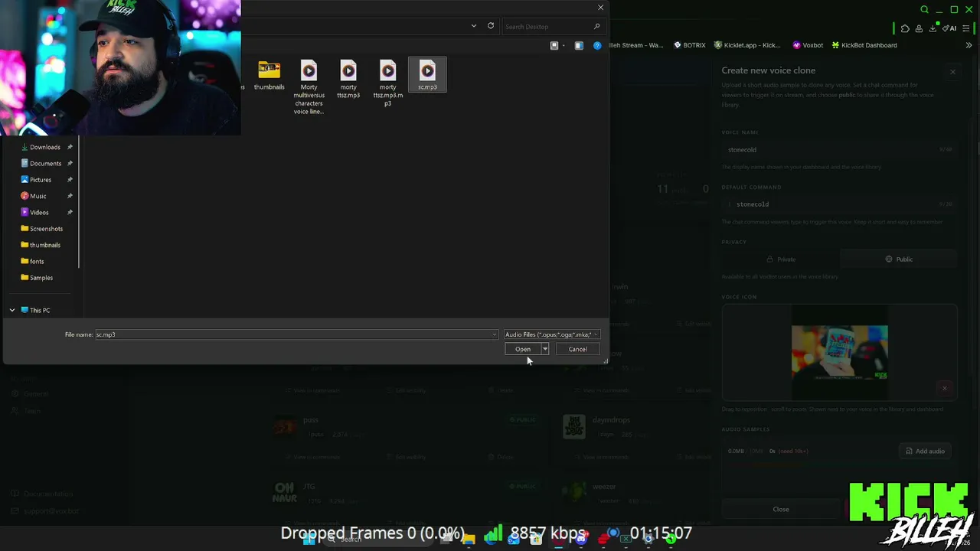
Task: Open Screenshots folder in the navigation pane
Action: tap(46, 229)
